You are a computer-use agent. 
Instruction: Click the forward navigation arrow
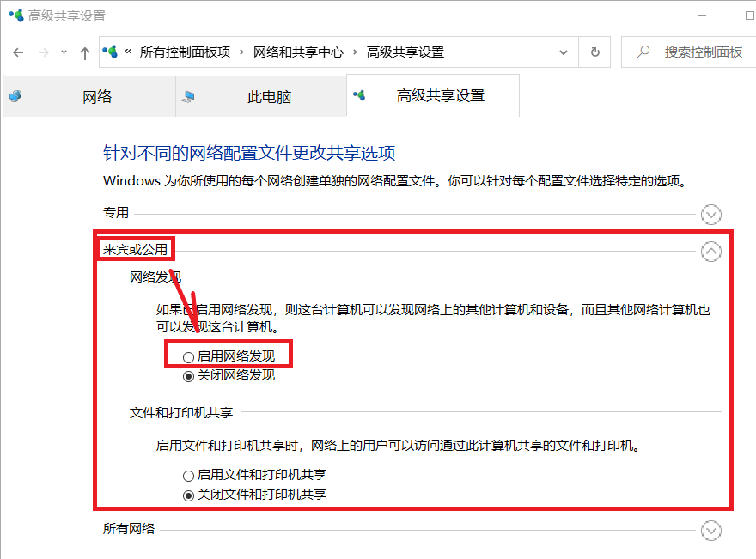[x=44, y=52]
